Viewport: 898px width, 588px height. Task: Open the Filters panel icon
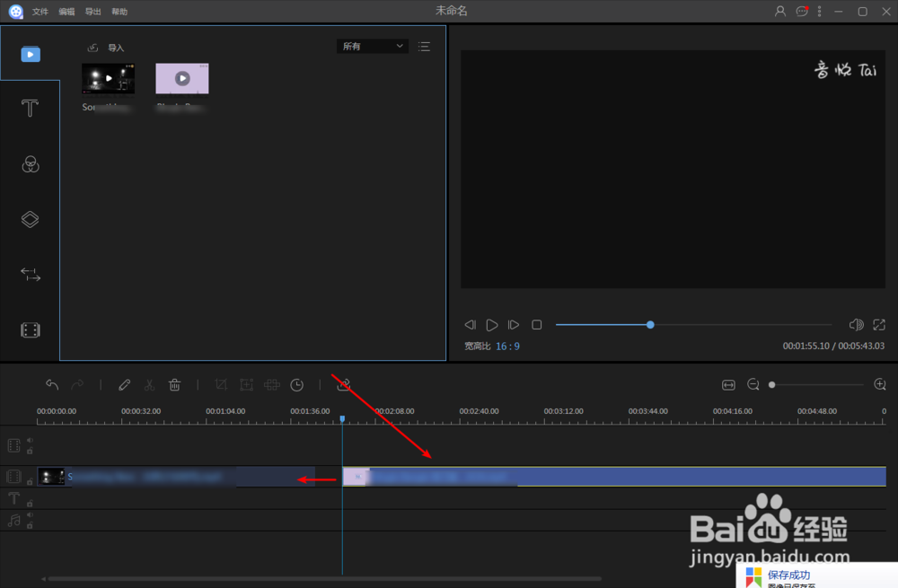(x=31, y=164)
